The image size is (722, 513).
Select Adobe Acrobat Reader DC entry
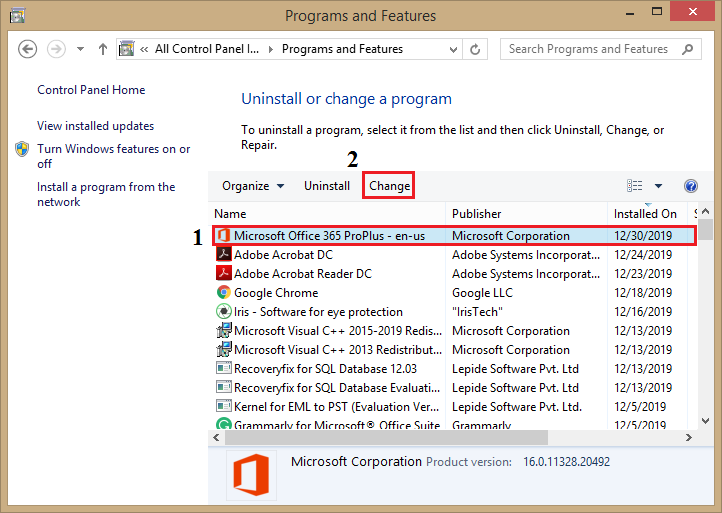303,274
